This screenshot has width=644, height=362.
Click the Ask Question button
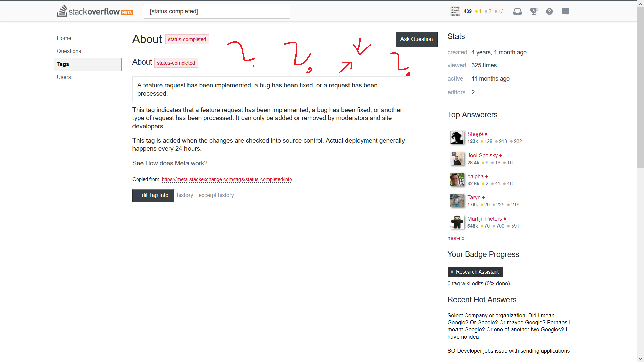[416, 39]
